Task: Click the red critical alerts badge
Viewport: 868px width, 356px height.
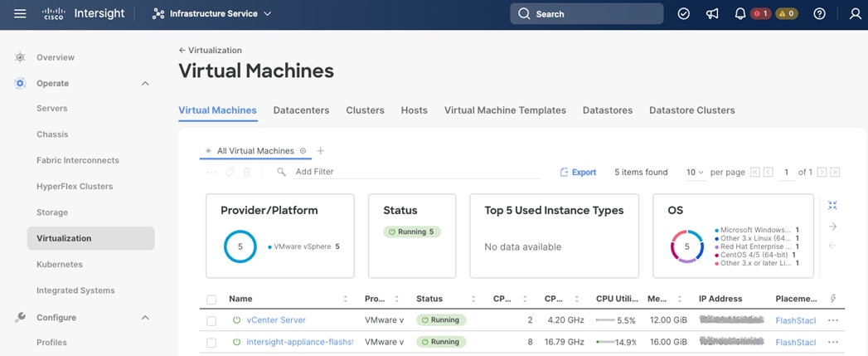Action: point(760,14)
